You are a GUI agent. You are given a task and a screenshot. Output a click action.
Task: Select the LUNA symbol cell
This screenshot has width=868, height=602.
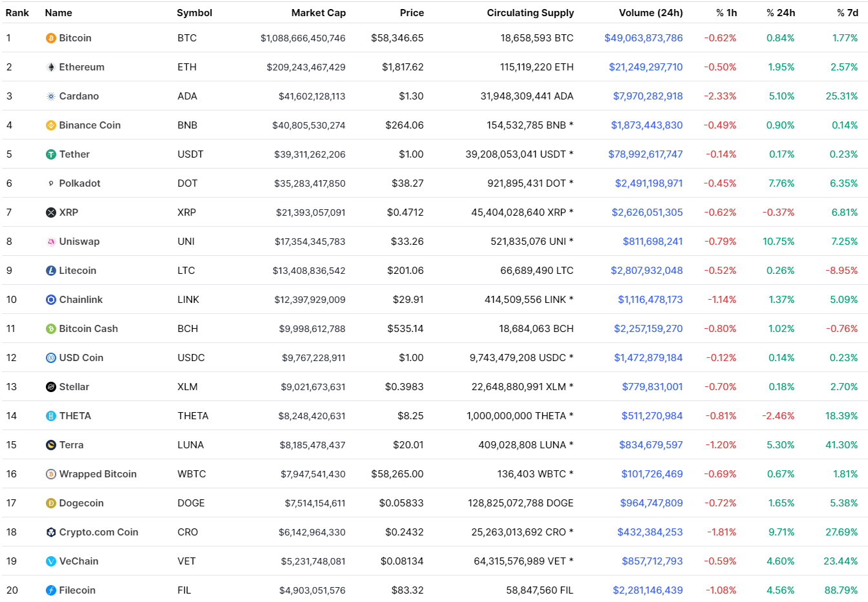[x=191, y=445]
